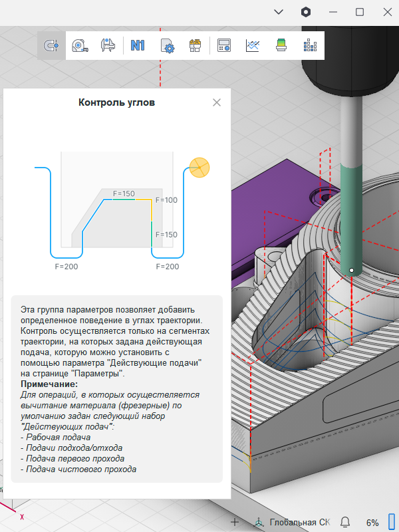Click the hexagon nut icon in title bar
Screen dimensions: 399x532
tap(306, 12)
